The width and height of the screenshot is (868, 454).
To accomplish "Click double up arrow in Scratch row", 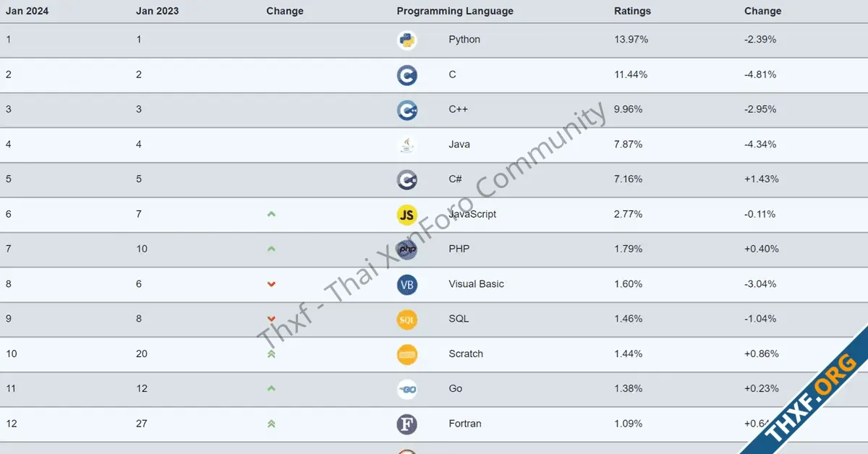I will coord(271,354).
